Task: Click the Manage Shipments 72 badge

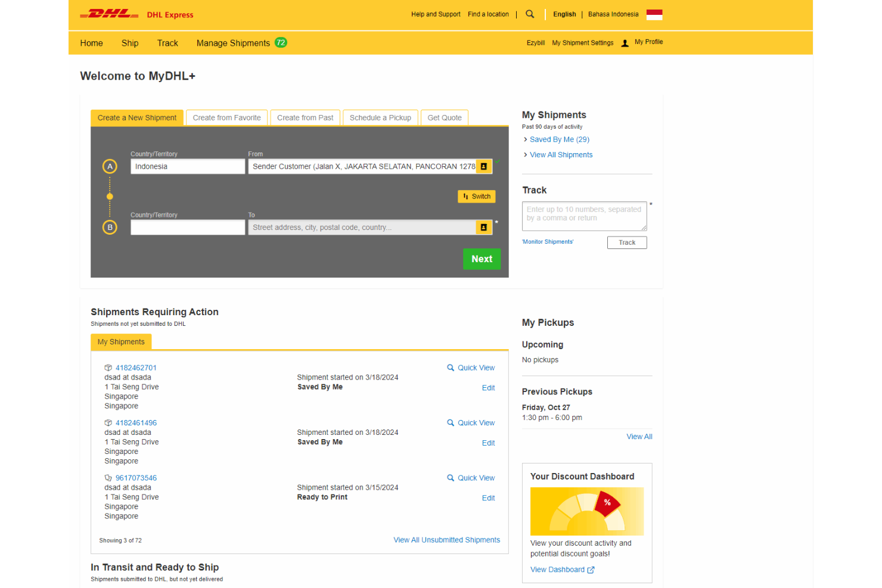Action: point(281,42)
